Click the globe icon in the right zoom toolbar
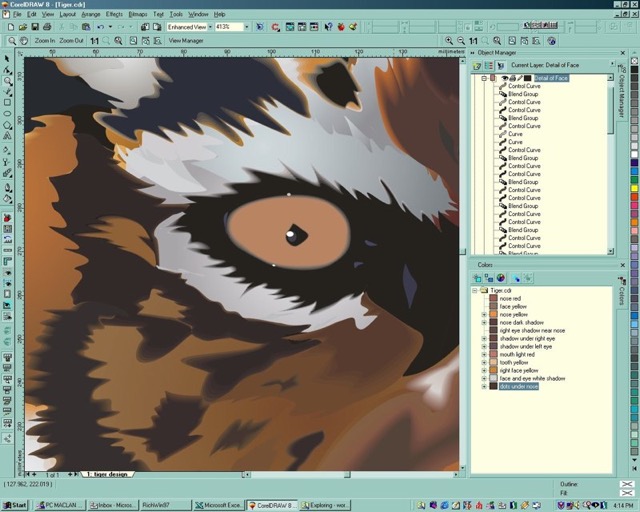Viewport: 640px width, 512px height. coord(551,41)
